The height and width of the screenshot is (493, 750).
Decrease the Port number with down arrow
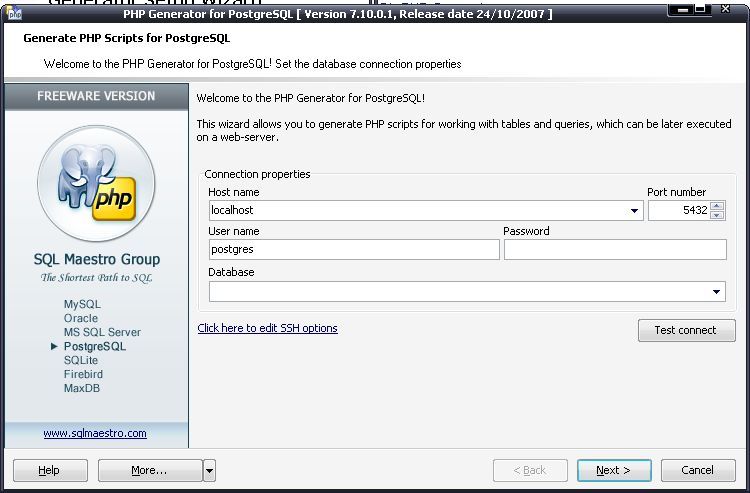717,215
